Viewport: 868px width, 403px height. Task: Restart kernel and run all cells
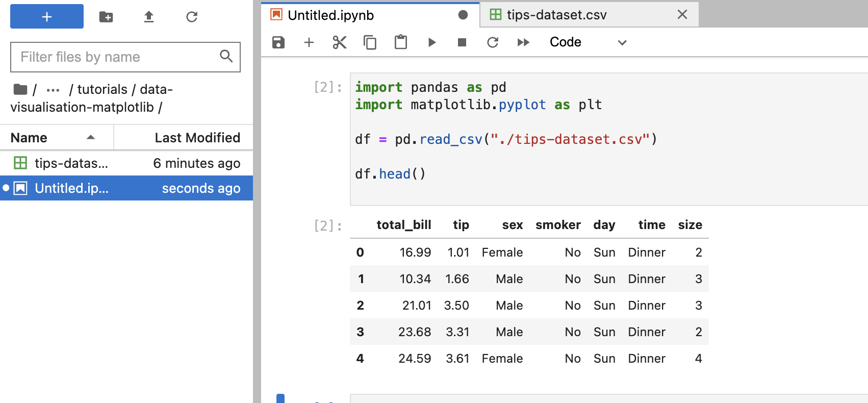coord(523,42)
